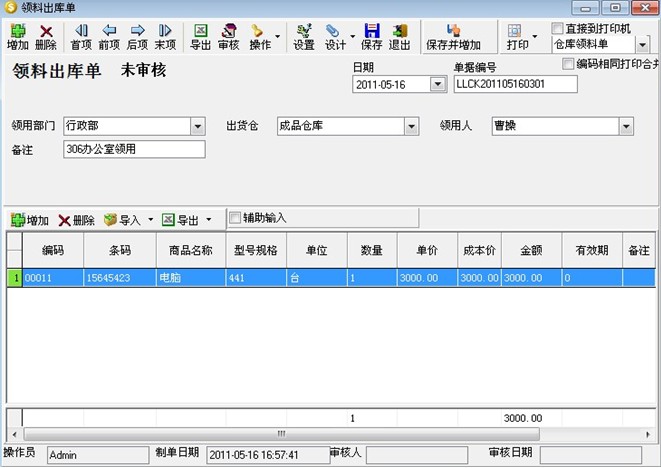Click the 441 型号规格 cell

[256, 278]
